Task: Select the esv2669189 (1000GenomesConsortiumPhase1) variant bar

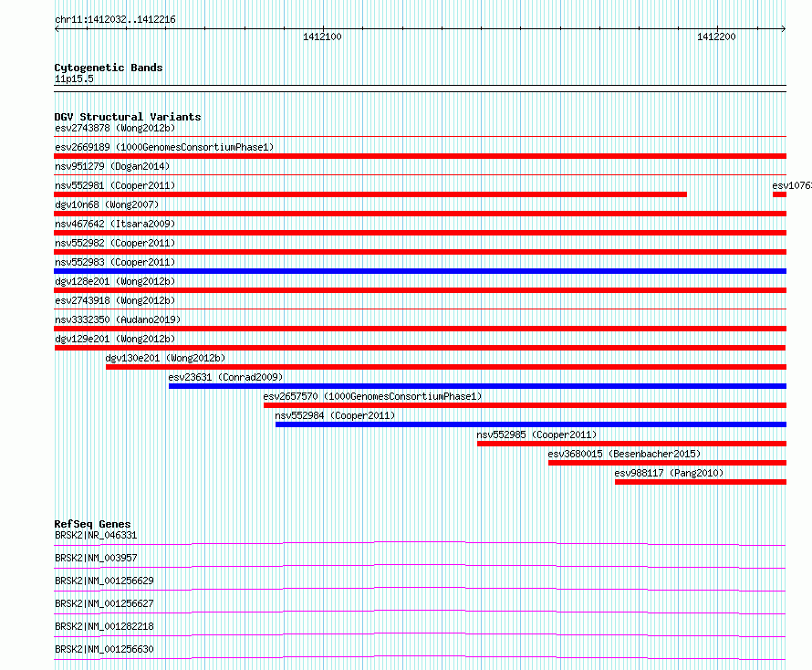Action: click(420, 156)
